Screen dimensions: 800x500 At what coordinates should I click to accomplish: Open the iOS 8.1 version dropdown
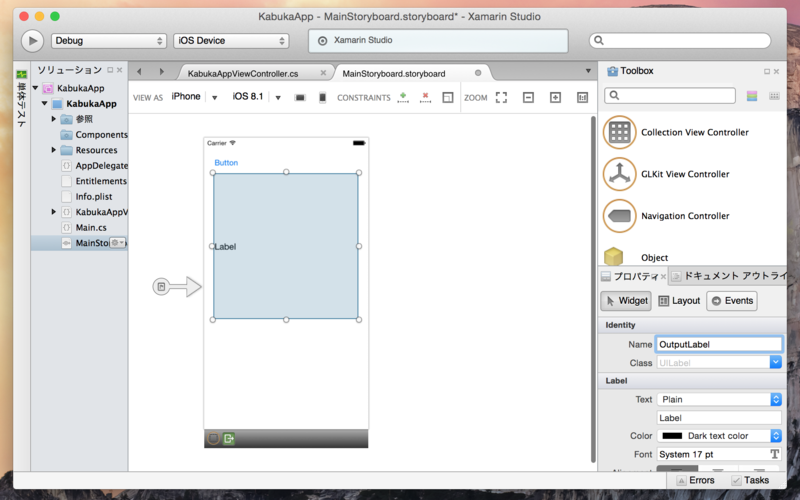point(257,96)
